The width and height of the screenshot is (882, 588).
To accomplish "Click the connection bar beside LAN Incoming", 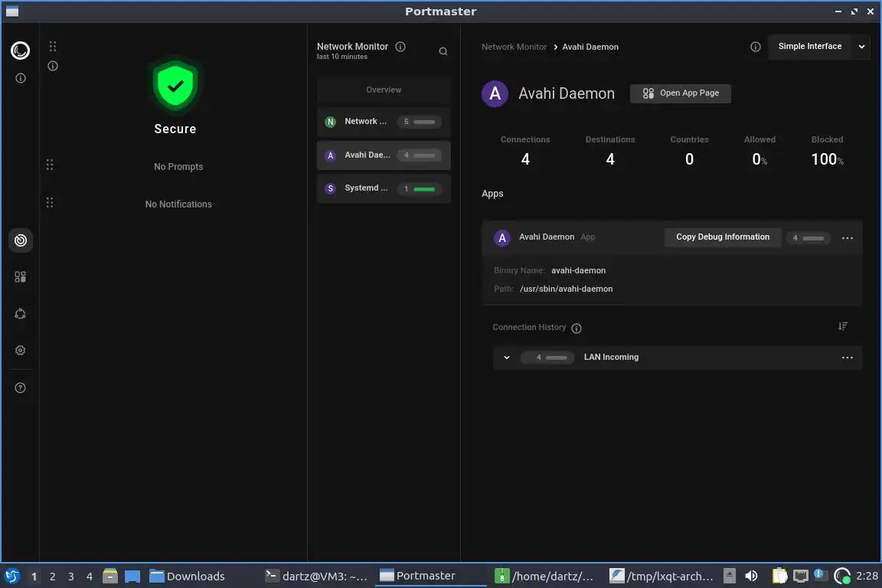I will (x=547, y=358).
